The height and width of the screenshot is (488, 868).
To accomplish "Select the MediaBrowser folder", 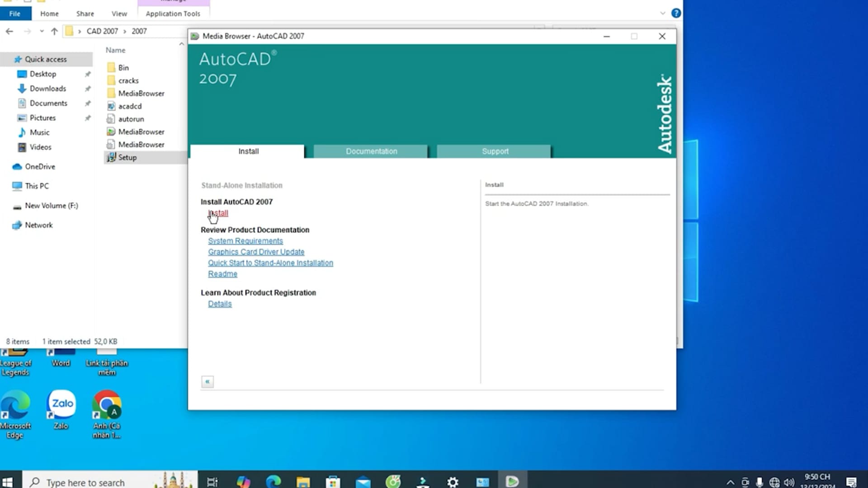I will pyautogui.click(x=141, y=94).
